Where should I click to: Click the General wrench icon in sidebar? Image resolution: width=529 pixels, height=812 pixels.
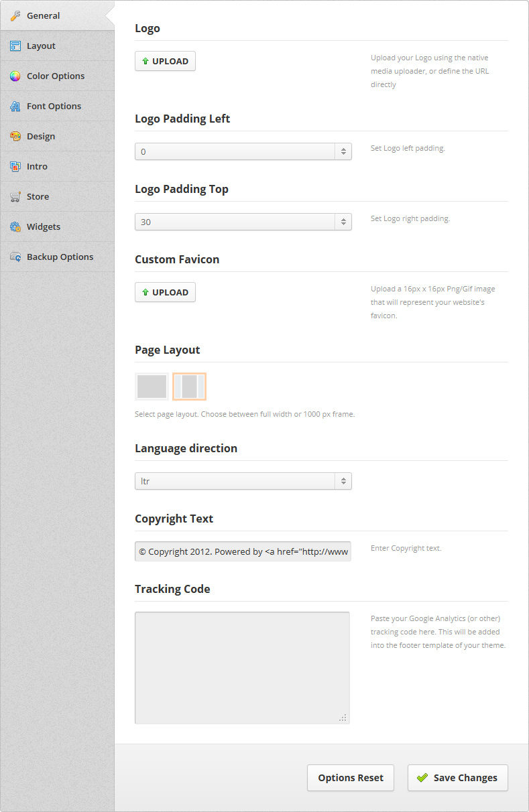tap(15, 16)
